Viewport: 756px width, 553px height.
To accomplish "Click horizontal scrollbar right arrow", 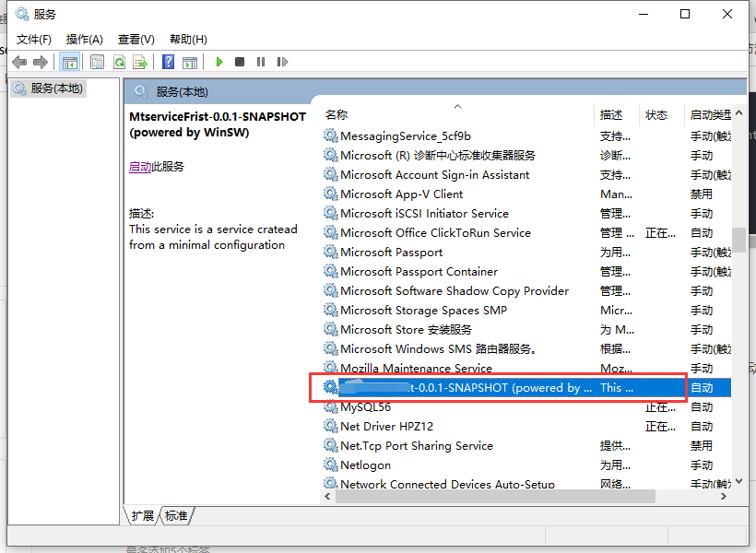I will click(723, 496).
